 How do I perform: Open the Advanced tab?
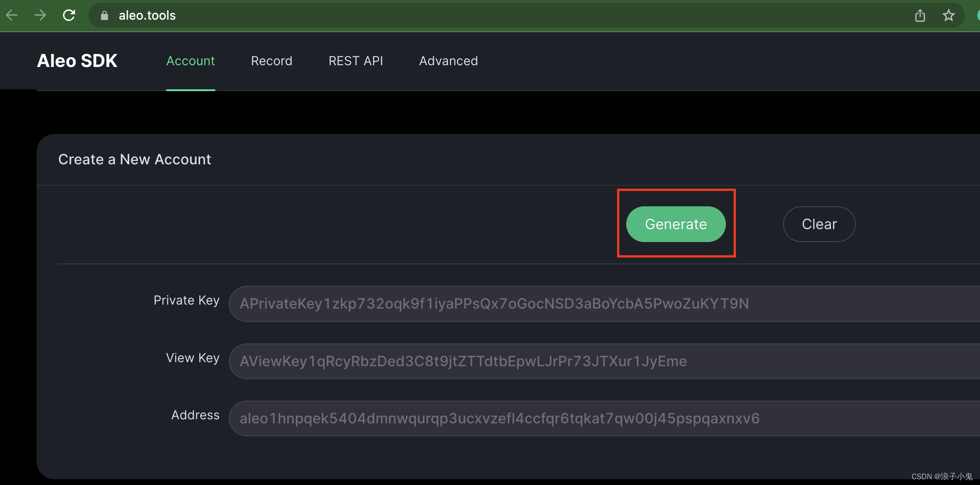[x=448, y=61]
